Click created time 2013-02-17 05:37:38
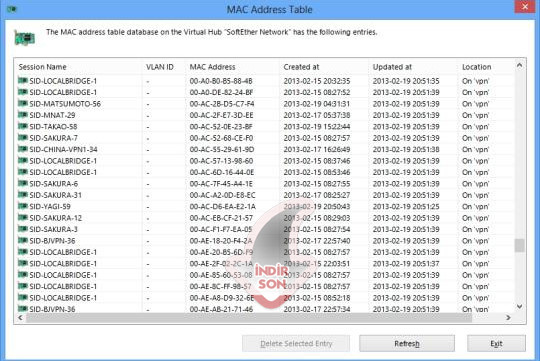Screen dimensions: 540x361 (317, 115)
